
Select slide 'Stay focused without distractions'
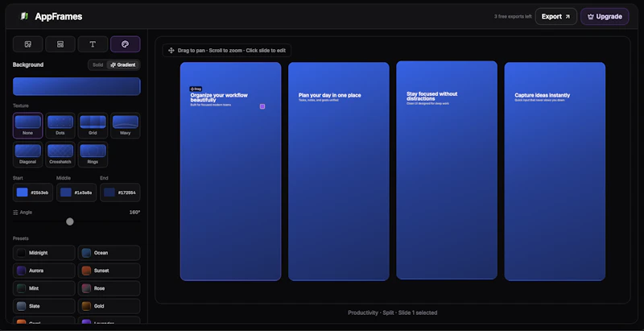point(447,170)
